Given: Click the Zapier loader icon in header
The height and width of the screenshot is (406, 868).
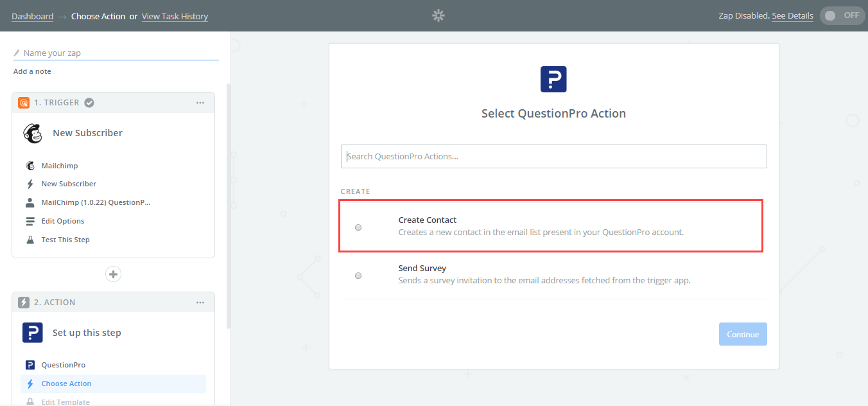Looking at the screenshot, I should pyautogui.click(x=438, y=16).
